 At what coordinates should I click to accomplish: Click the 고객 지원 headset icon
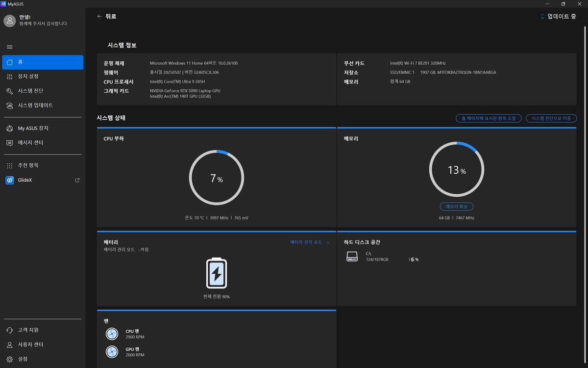(x=9, y=330)
